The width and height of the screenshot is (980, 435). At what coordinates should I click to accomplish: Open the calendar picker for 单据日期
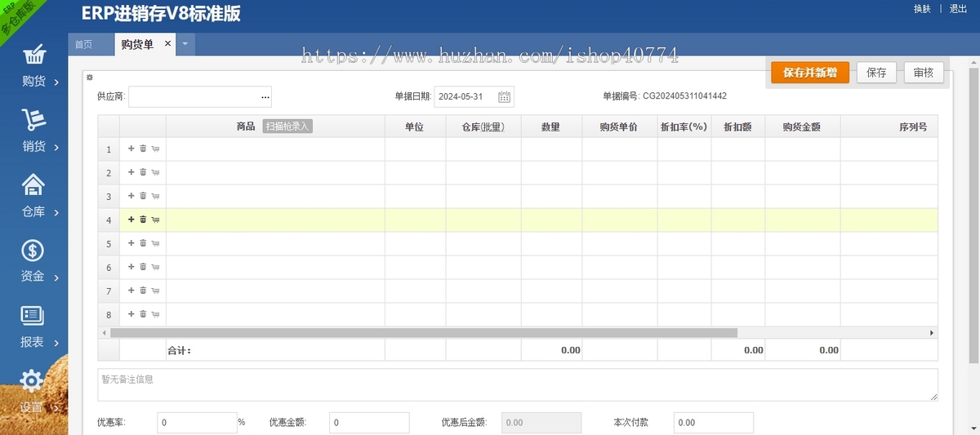[505, 97]
